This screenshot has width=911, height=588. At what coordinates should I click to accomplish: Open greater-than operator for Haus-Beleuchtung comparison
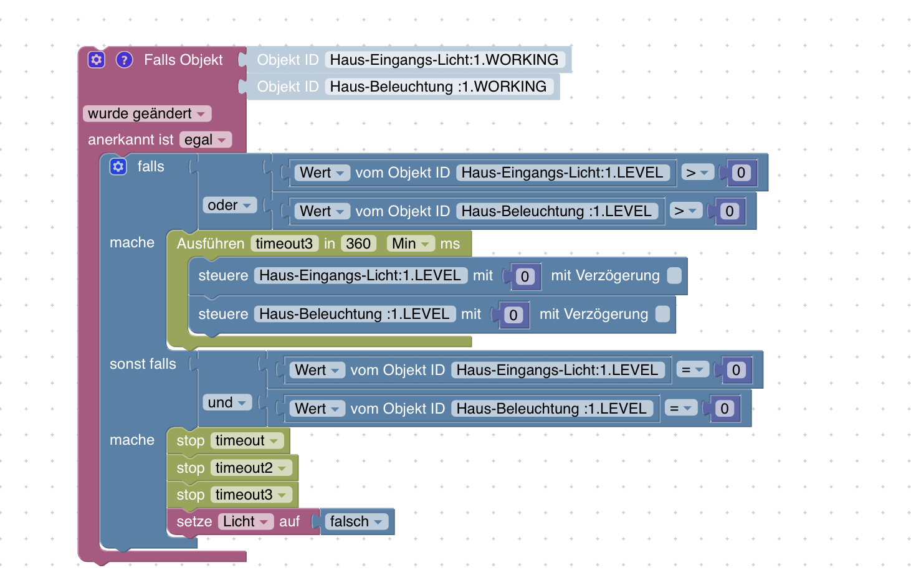tap(686, 211)
